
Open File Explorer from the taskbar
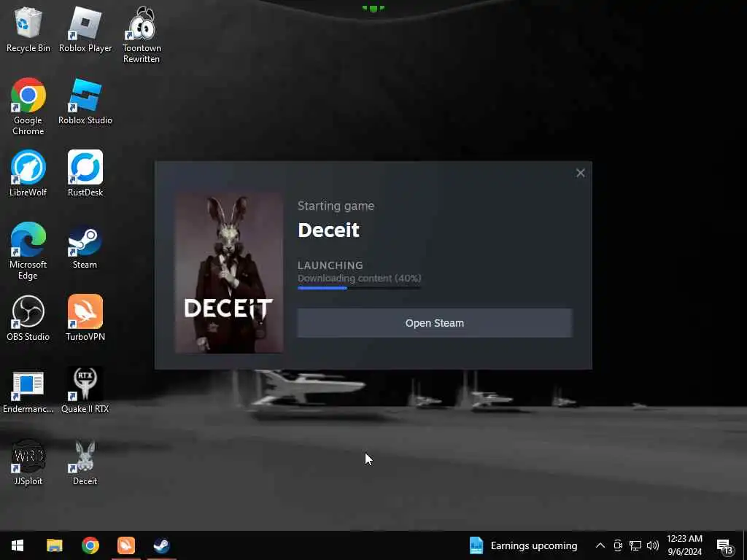coord(54,545)
